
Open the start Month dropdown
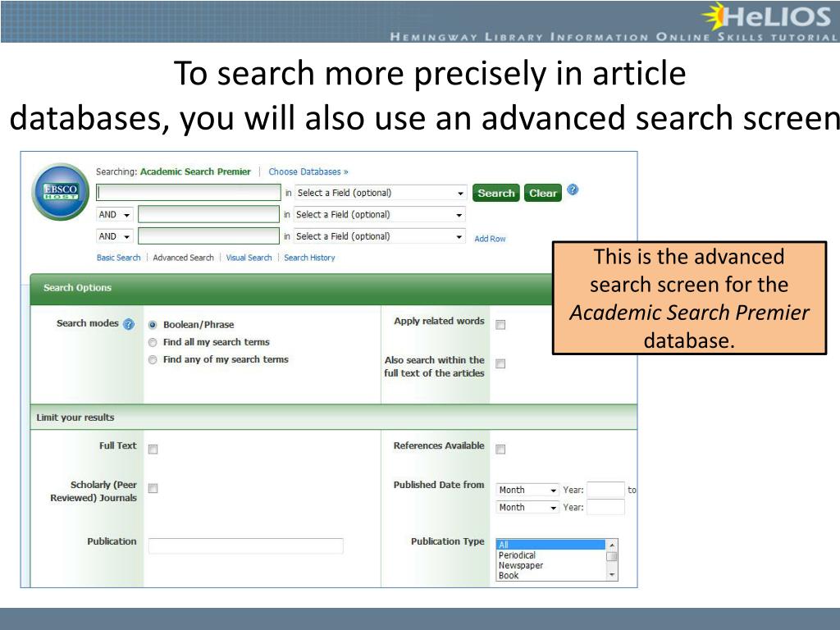click(527, 490)
